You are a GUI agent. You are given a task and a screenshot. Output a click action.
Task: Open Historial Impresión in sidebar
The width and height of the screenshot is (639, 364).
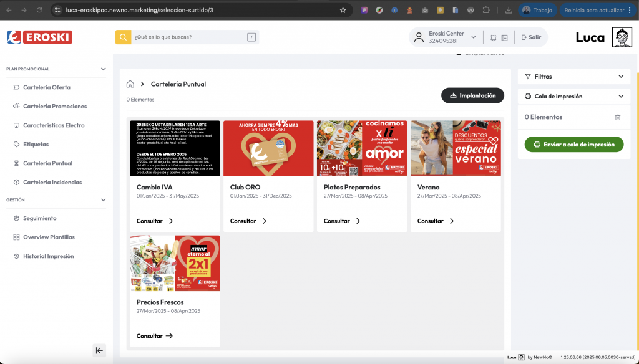pyautogui.click(x=48, y=256)
